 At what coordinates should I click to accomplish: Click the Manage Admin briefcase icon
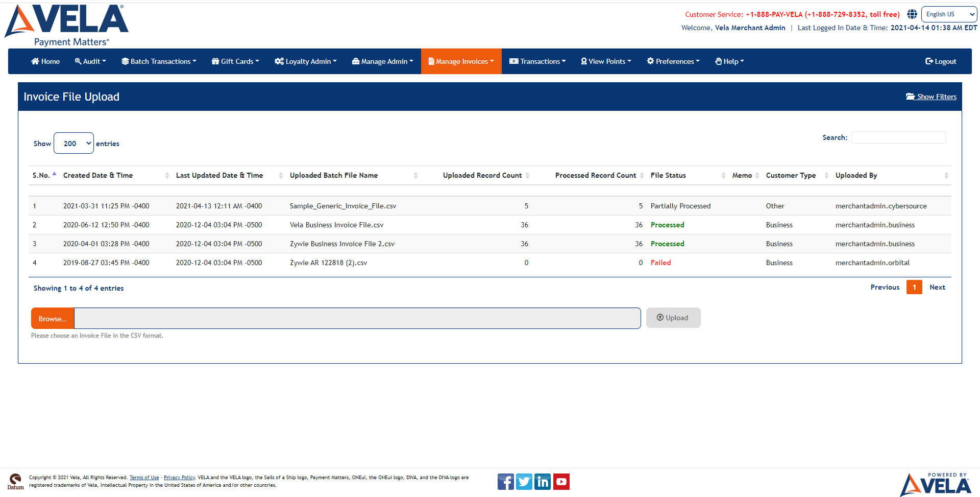coord(356,61)
